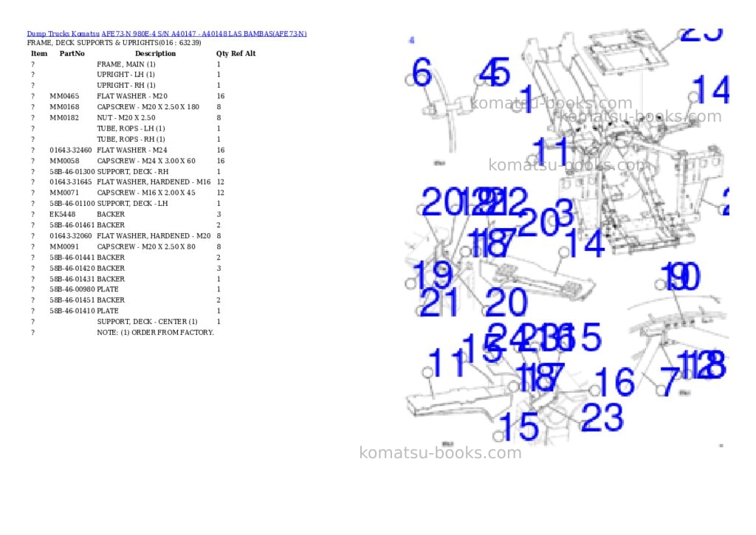Click callout number 7 in the diagram

tap(669, 382)
